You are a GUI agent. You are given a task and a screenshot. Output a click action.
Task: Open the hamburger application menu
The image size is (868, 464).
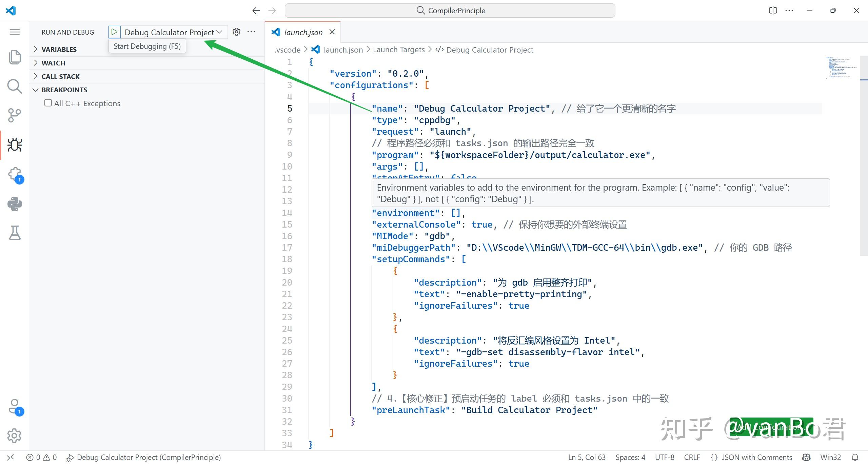click(x=14, y=32)
